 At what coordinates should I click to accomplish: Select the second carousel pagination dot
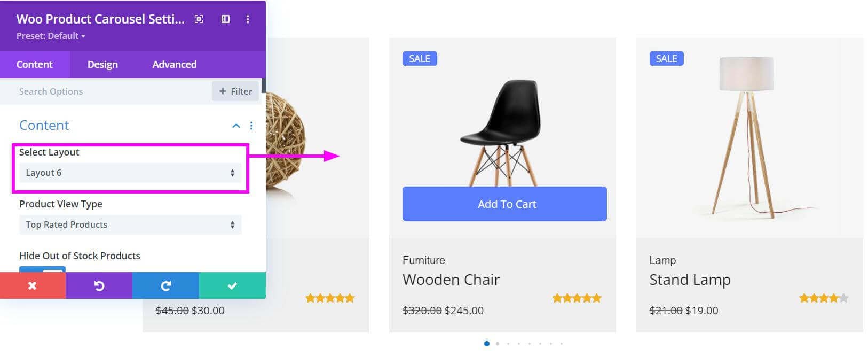[x=498, y=344]
